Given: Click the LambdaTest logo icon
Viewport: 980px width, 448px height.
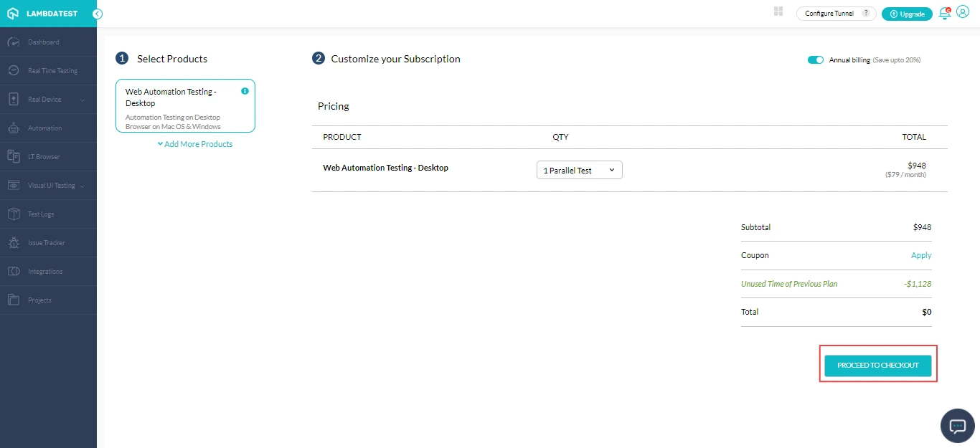Looking at the screenshot, I should point(13,14).
